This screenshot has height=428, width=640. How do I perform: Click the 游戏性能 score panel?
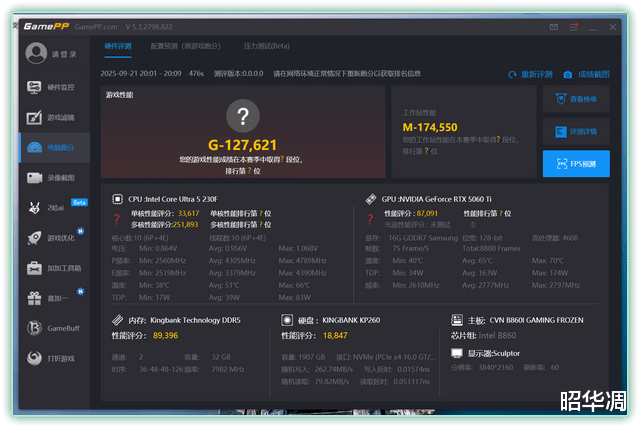click(243, 132)
